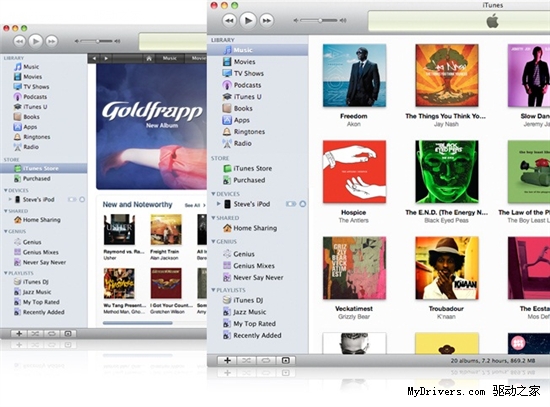Image resolution: width=550 pixels, height=407 pixels.
Task: Open Purchased in back window sidebar
Action: point(32,179)
